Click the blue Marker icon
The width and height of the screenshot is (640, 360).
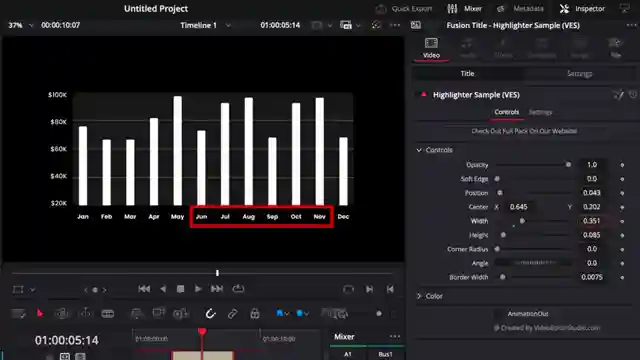click(x=300, y=313)
